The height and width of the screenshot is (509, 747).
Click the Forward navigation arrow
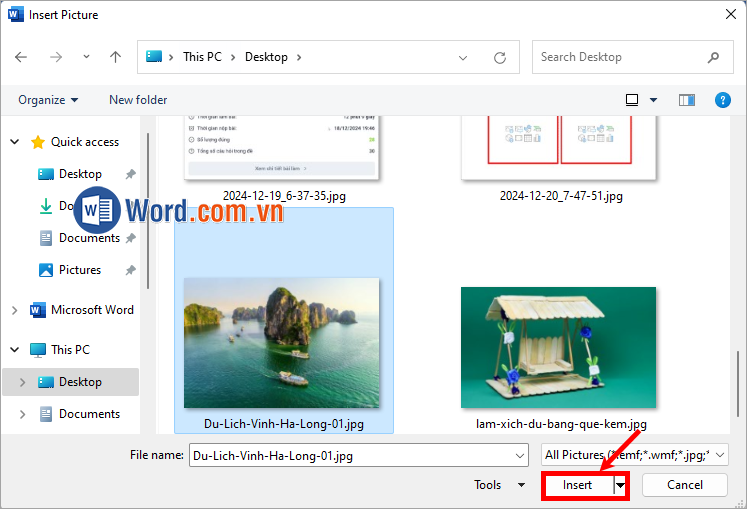pos(56,57)
